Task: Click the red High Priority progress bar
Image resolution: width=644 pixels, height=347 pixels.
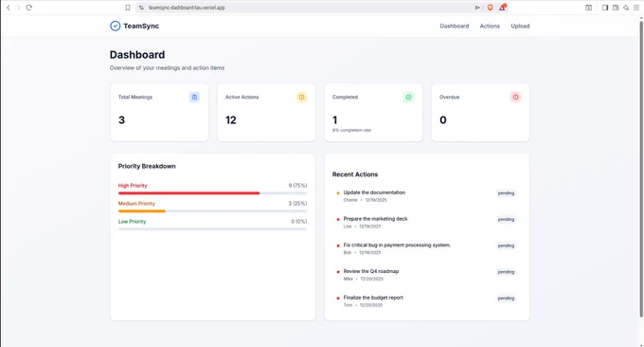Action: 188,192
